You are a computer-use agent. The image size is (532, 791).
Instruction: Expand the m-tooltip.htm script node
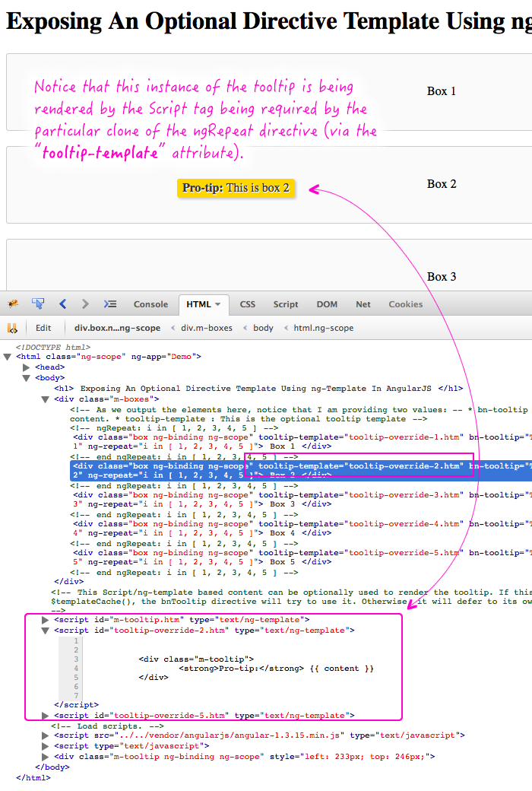pyautogui.click(x=46, y=620)
